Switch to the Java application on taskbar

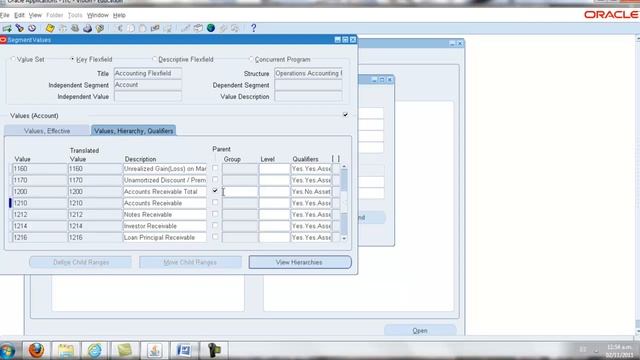pos(154,350)
